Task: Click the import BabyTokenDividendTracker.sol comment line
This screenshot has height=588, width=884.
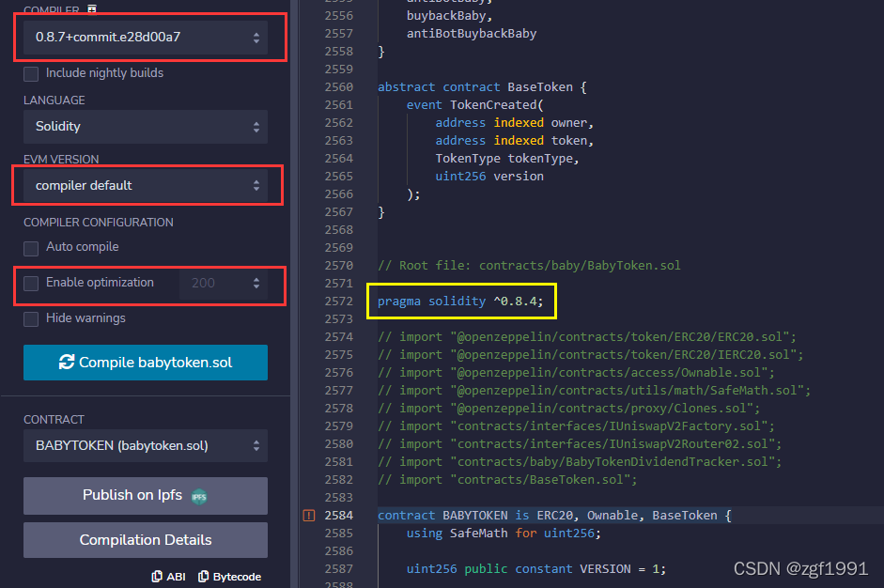Action: pos(580,462)
